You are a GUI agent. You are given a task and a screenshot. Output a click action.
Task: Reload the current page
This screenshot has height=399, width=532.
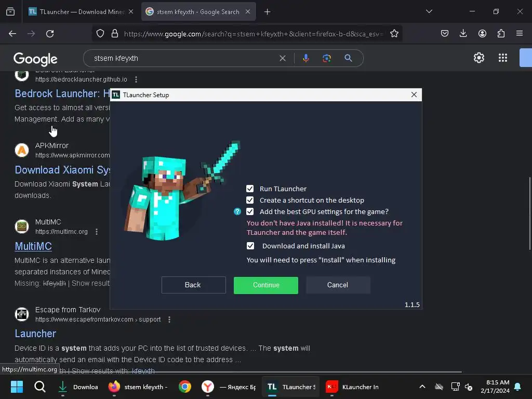[x=50, y=34]
